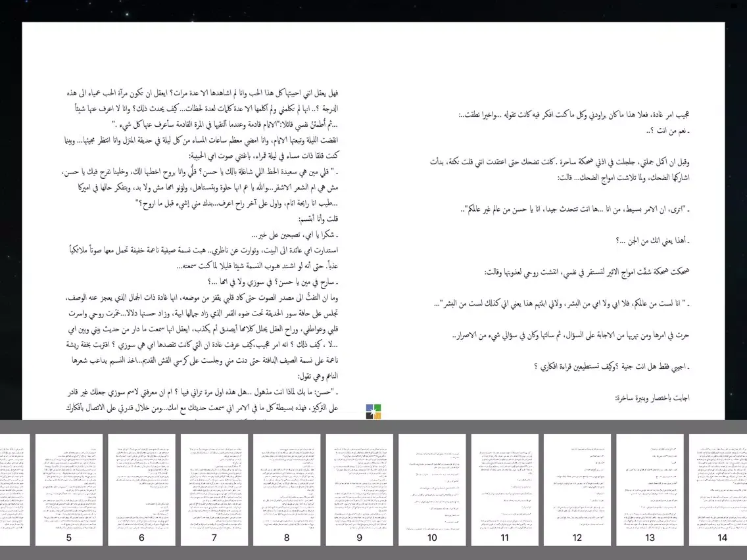This screenshot has width=747, height=560.
Task: Select the page 13 thumbnail
Action: coord(650,490)
